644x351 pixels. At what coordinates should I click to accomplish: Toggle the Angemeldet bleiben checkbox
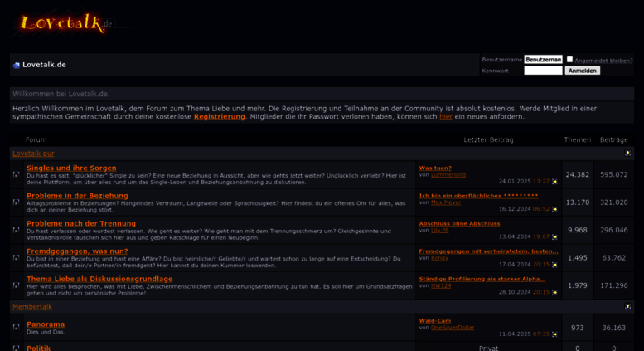(569, 59)
